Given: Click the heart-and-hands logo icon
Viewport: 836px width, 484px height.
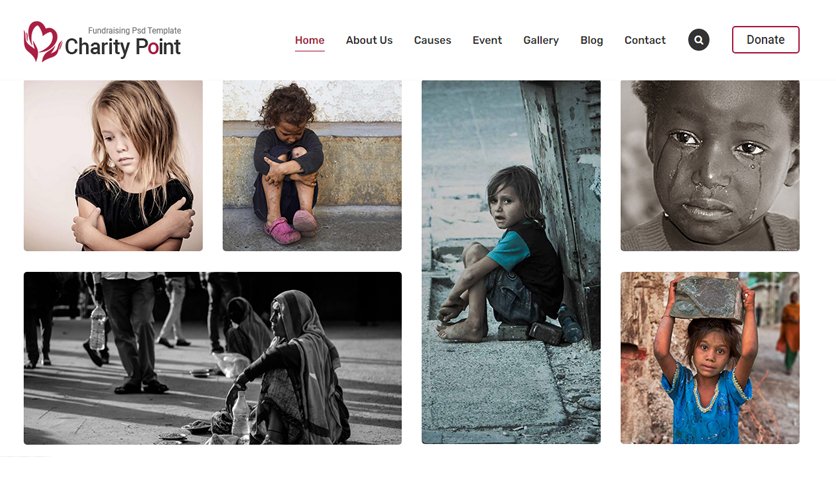Looking at the screenshot, I should 42,41.
